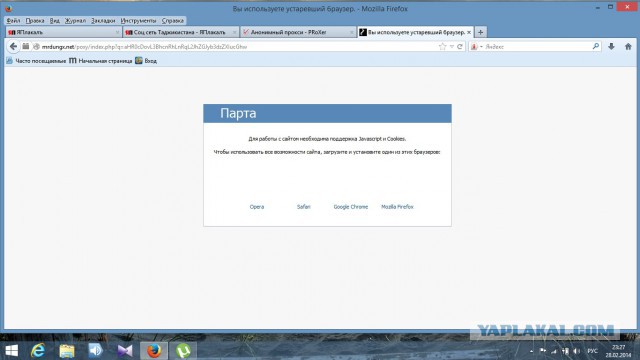Open File Explorer from taskbar
The width and height of the screenshot is (640, 360).
click(67, 351)
